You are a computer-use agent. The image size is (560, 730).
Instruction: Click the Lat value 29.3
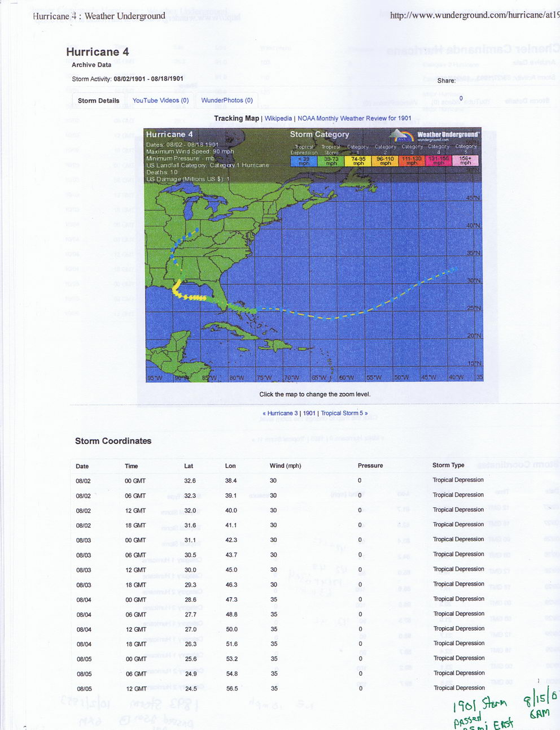coord(191,585)
